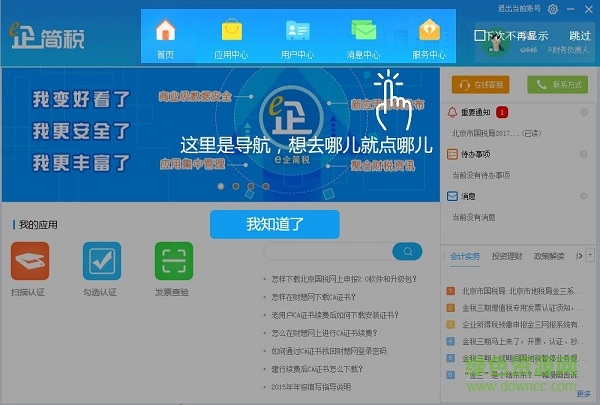
Task: Click 当前没有消息 text
Action: click(x=474, y=217)
